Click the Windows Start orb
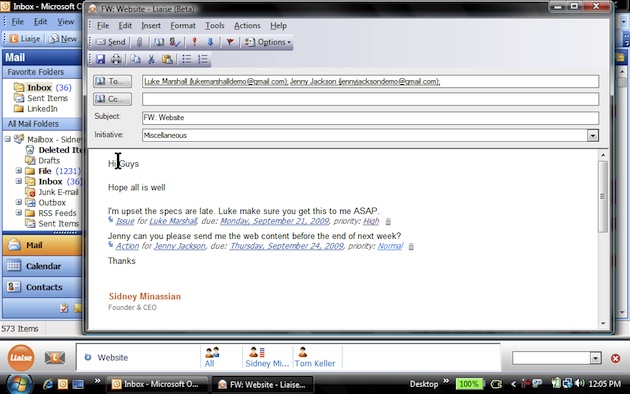 [x=18, y=384]
